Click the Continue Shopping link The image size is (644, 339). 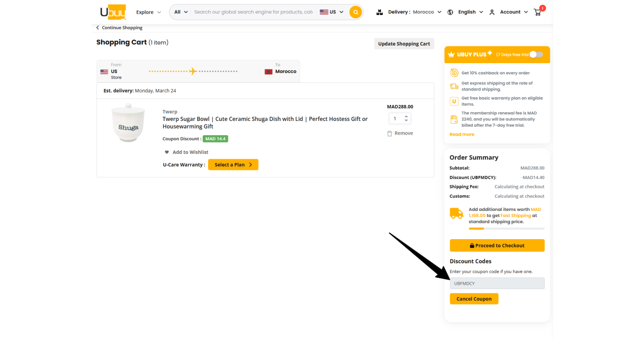[122, 28]
